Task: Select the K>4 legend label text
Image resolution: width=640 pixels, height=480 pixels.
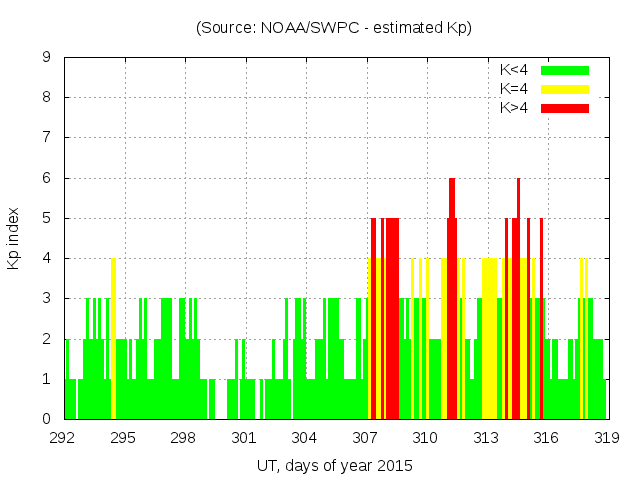Action: (x=515, y=107)
